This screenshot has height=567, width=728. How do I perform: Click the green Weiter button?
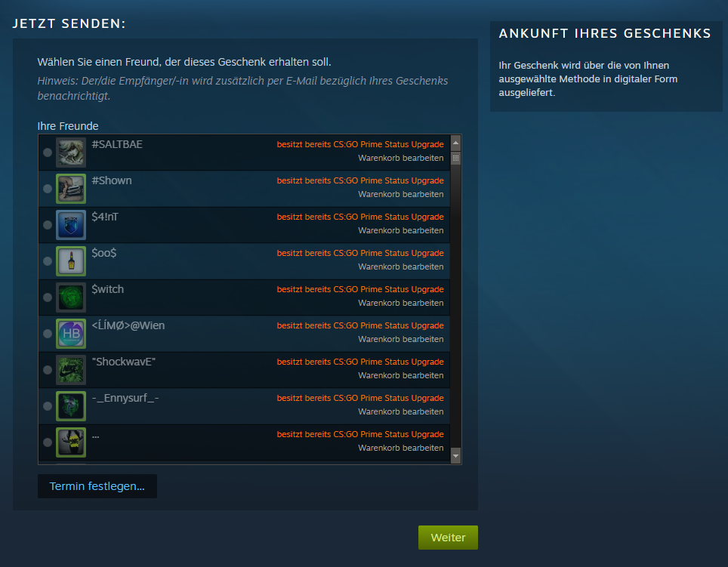click(x=448, y=538)
